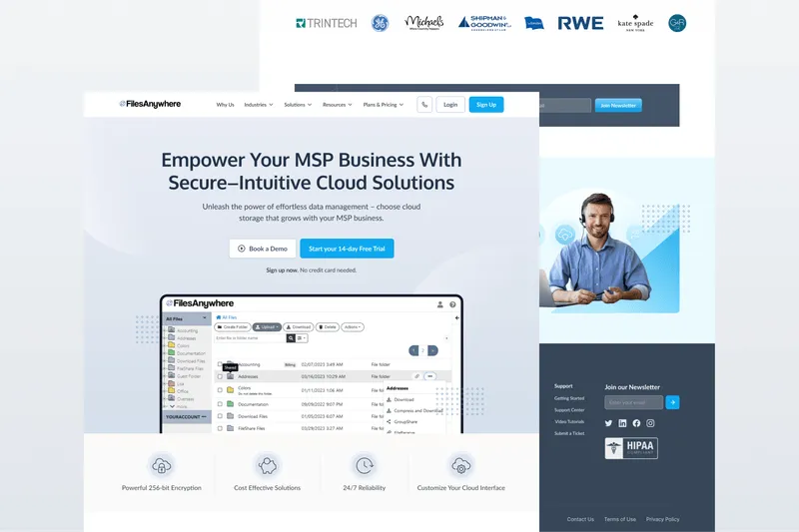Check the Addresses row checkbox in file list

220,376
